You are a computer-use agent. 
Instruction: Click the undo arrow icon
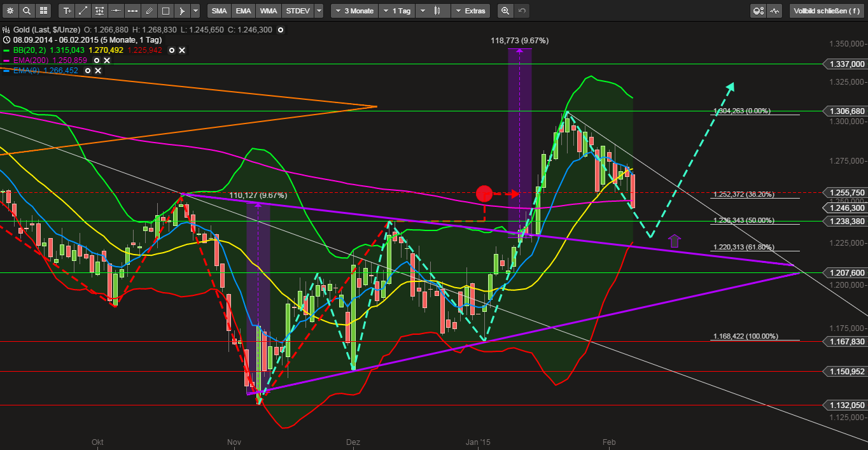(x=522, y=11)
